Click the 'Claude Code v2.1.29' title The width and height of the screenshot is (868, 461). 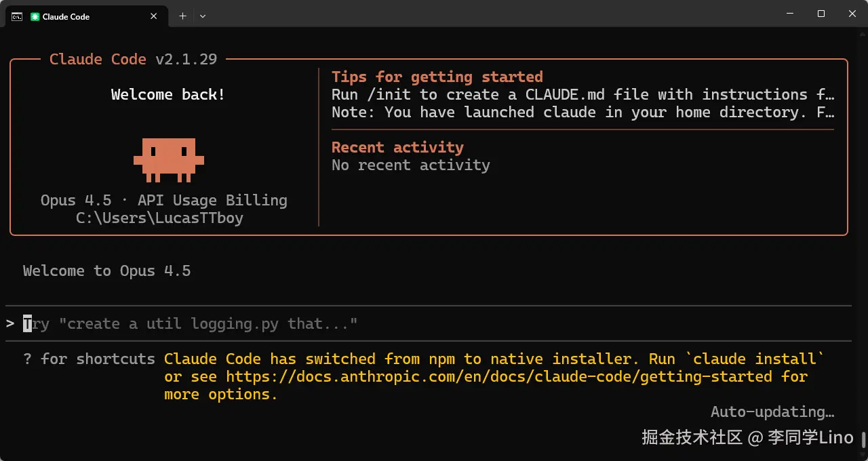pyautogui.click(x=133, y=59)
